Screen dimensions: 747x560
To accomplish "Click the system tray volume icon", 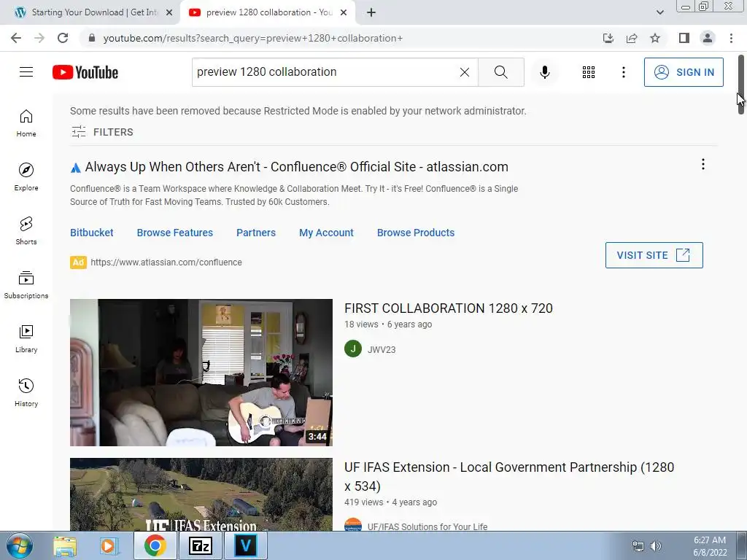I will click(x=656, y=546).
